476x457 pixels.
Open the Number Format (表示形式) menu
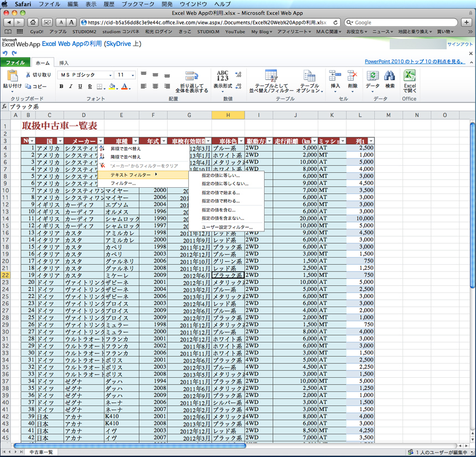point(223,81)
